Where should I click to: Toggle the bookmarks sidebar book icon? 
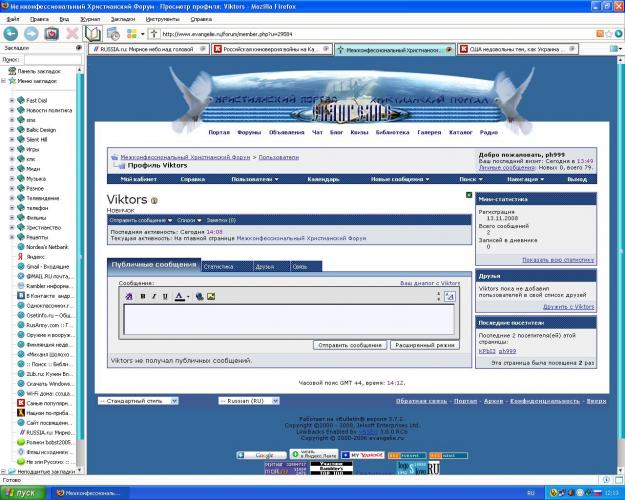tap(93, 33)
